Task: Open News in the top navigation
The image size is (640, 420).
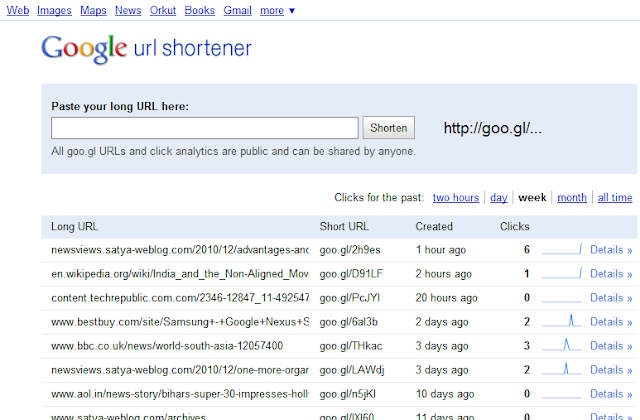Action: point(128,10)
